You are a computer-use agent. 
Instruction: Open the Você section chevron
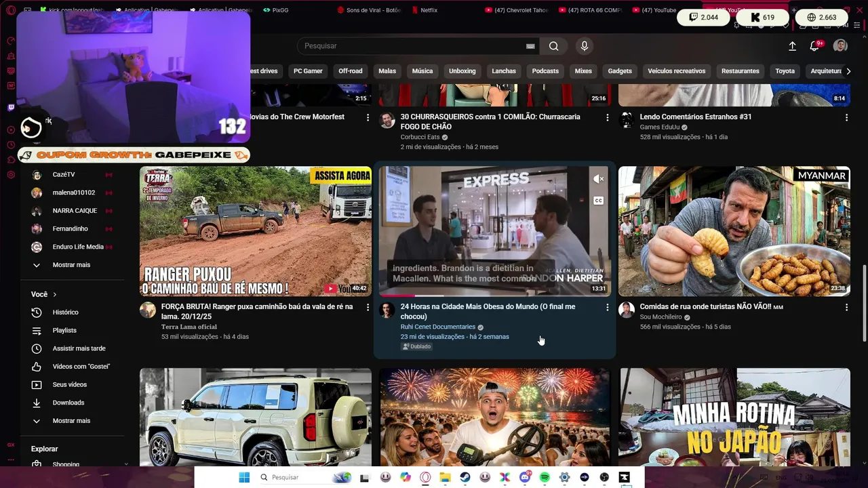pos(54,295)
